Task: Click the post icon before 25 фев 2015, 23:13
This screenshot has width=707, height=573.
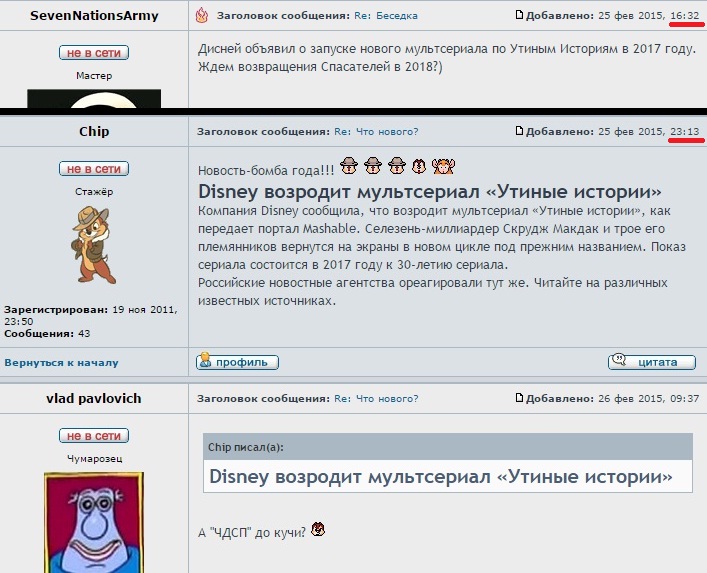Action: 519,131
